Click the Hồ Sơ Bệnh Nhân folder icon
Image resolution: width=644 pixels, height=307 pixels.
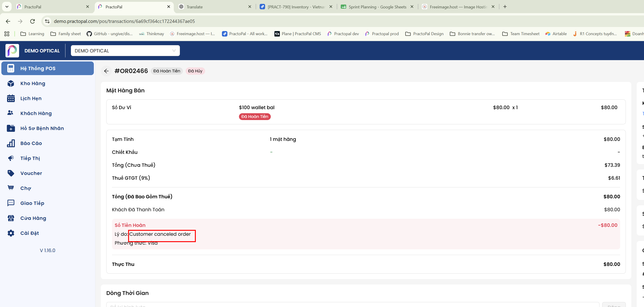click(11, 128)
